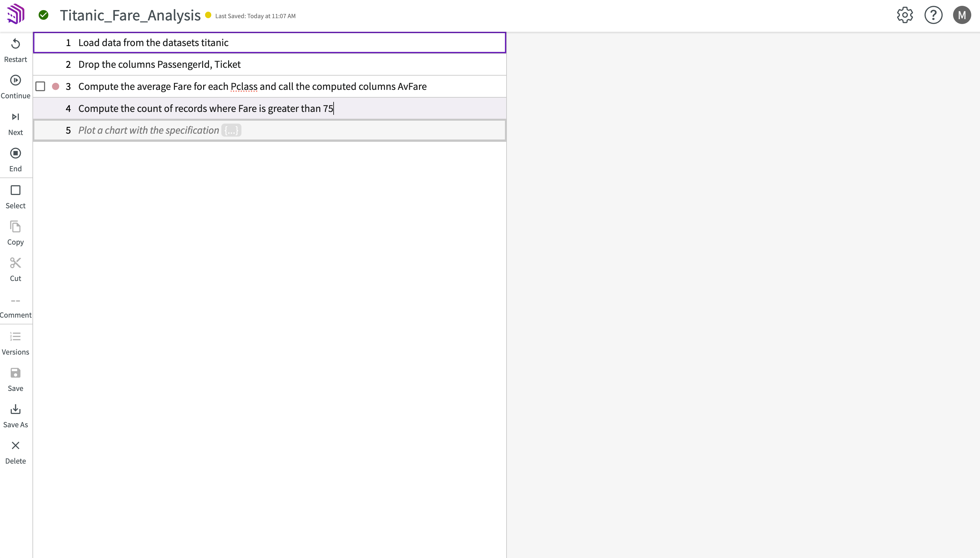This screenshot has width=980, height=558.
Task: Toggle the error indicator on step 3
Action: (x=56, y=86)
